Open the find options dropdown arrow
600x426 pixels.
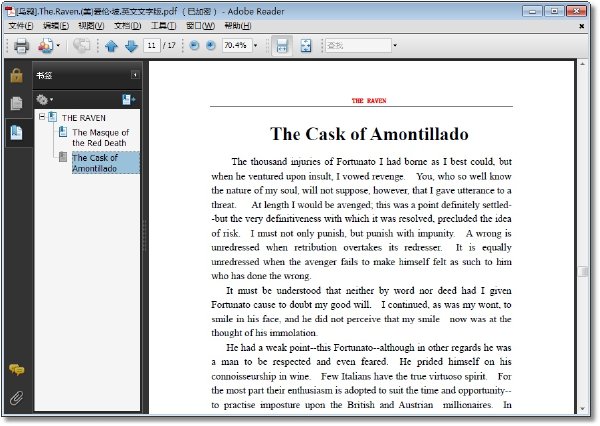click(395, 46)
